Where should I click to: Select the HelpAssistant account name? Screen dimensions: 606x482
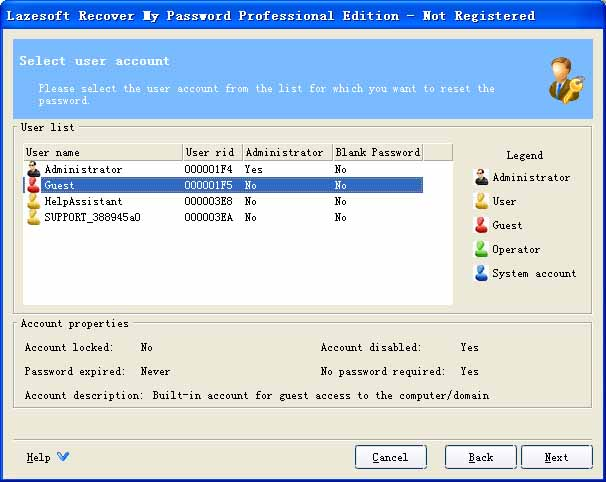(x=83, y=201)
